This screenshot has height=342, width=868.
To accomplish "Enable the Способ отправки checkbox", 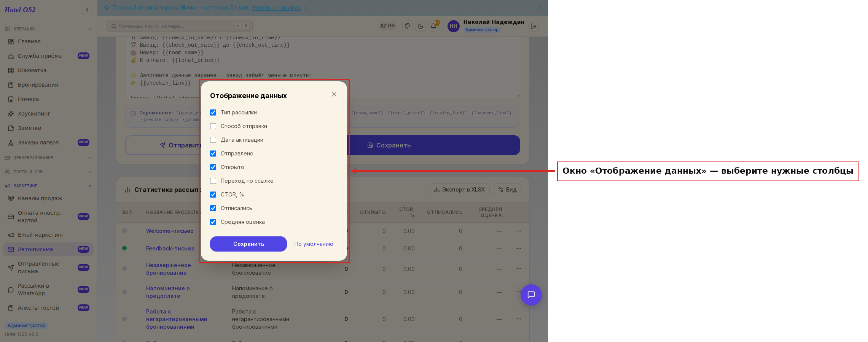I will click(213, 126).
